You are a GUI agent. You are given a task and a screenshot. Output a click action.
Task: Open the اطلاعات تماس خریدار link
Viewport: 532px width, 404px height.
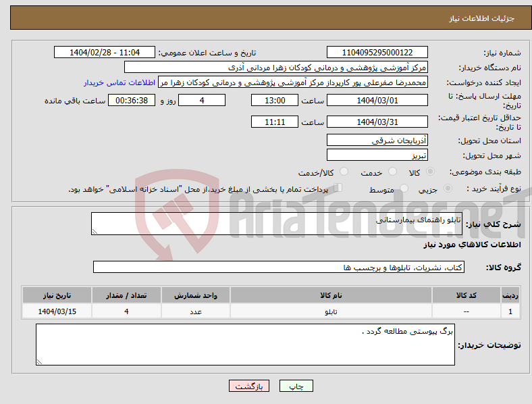(x=119, y=82)
